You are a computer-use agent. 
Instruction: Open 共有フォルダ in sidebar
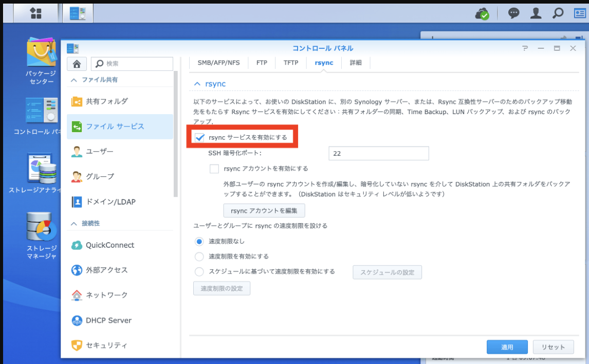coord(120,101)
